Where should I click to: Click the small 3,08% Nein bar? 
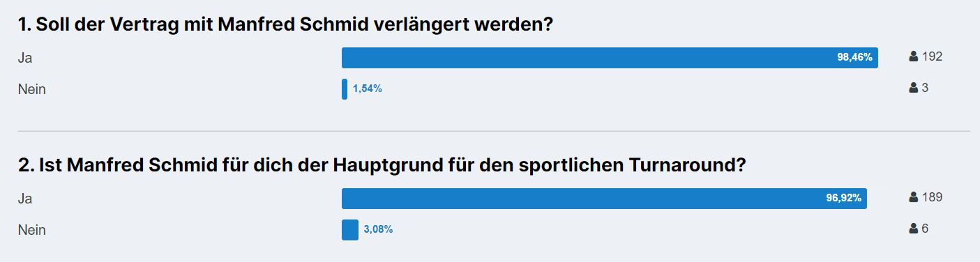pyautogui.click(x=350, y=230)
